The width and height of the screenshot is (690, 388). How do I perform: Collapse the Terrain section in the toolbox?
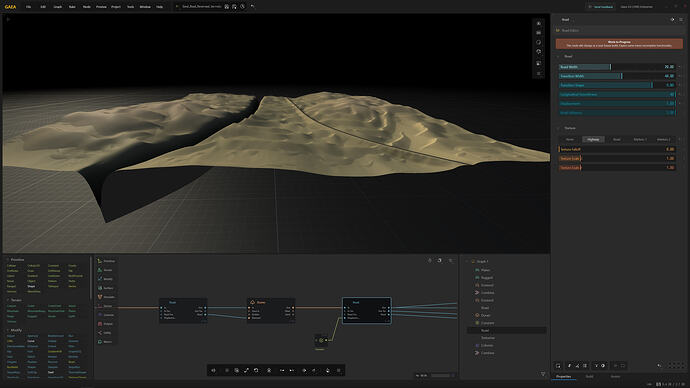click(x=7, y=300)
